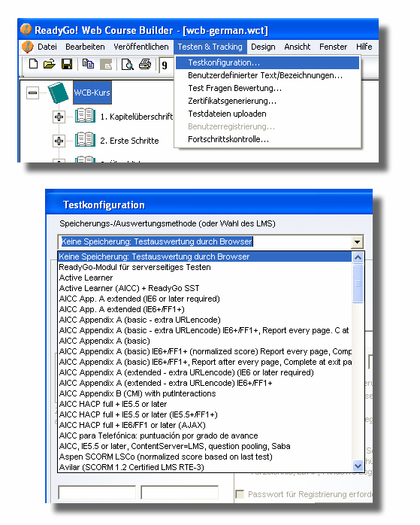Select 1. Kapitelüberschrift tree item
This screenshot has width=420, height=525.
coord(137,117)
